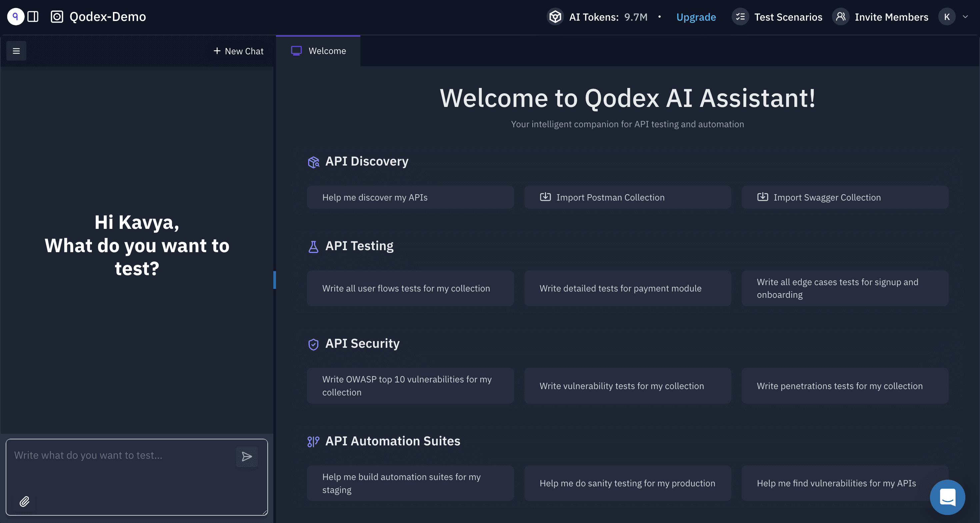Click the panel divider resize handle
This screenshot has height=523, width=980.
[x=275, y=280]
